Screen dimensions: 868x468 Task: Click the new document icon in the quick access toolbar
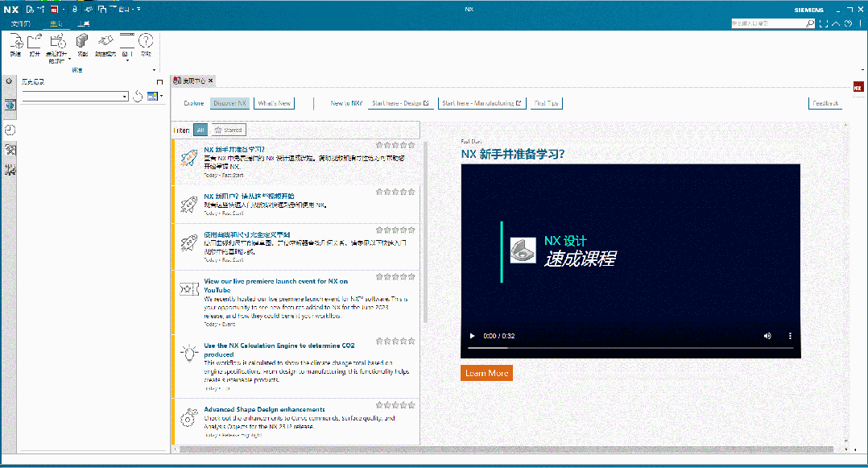click(30, 10)
